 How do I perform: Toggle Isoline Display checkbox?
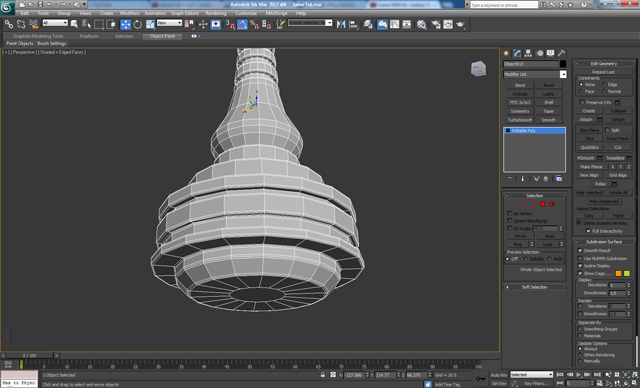coord(580,266)
